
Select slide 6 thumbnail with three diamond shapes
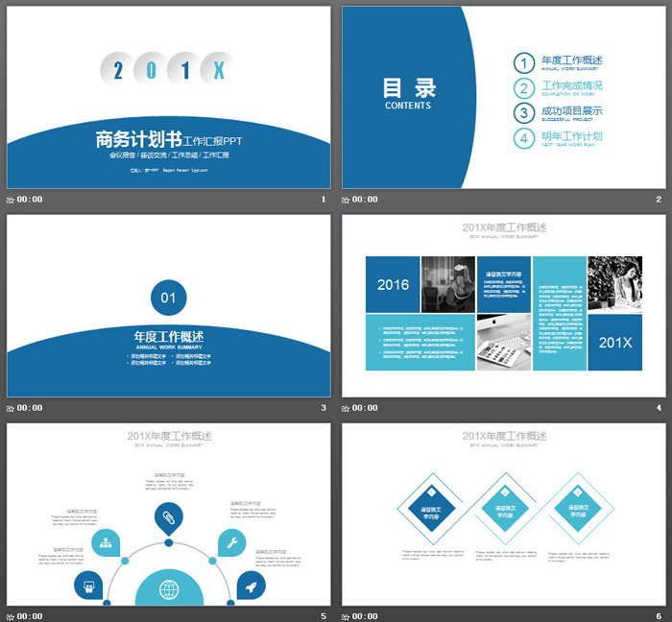(504, 514)
